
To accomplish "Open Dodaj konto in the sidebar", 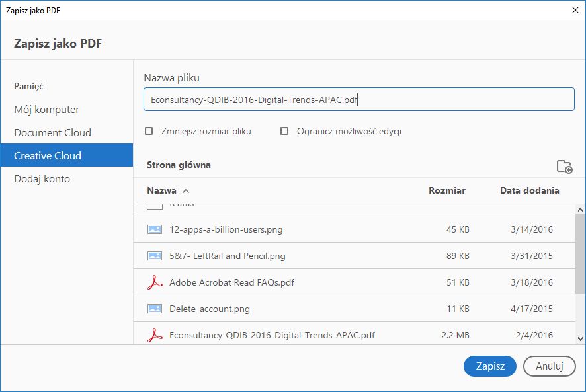I will pyautogui.click(x=42, y=179).
